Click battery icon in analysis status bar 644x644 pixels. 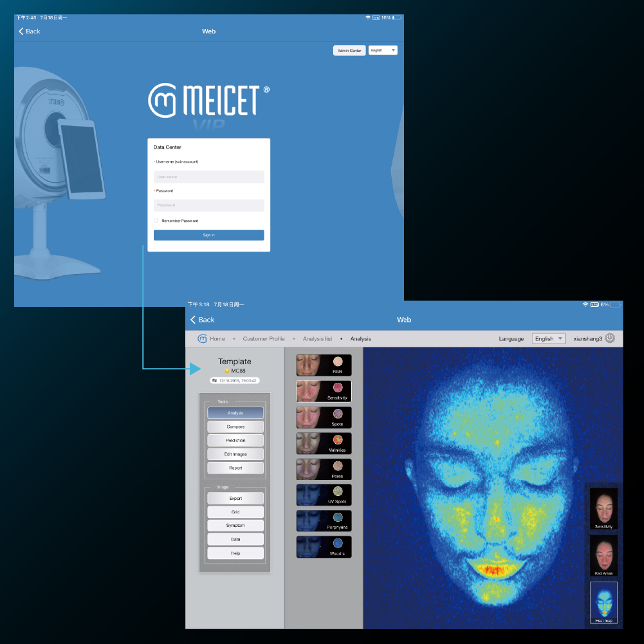(x=615, y=304)
